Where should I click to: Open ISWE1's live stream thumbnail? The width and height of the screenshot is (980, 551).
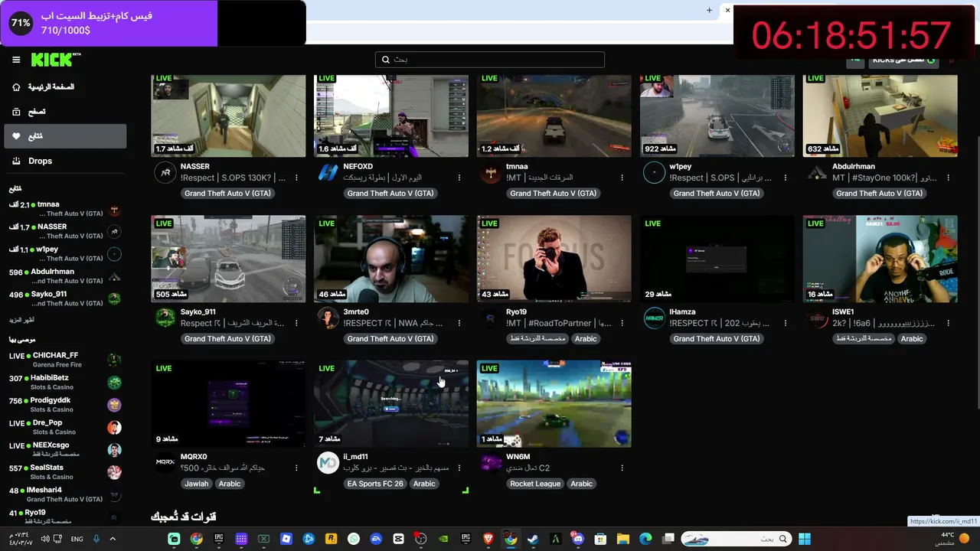coord(880,259)
